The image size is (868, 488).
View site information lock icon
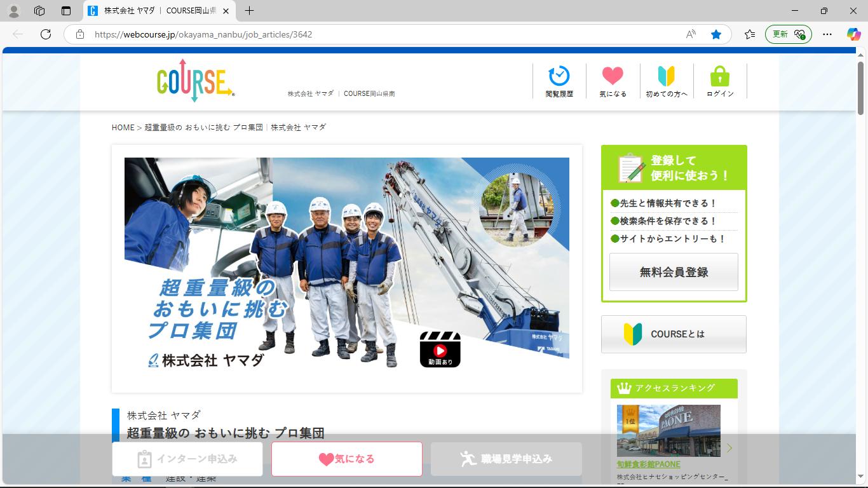pos(80,34)
